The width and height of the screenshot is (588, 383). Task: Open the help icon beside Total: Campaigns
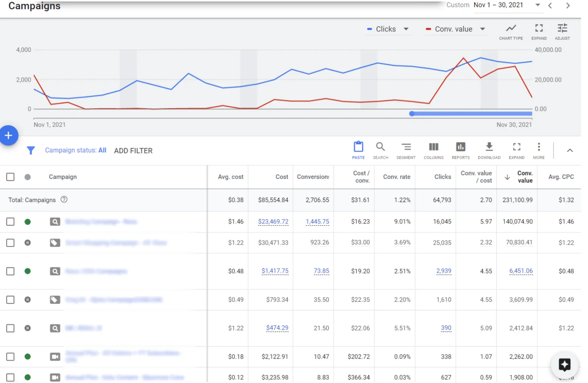coord(64,200)
